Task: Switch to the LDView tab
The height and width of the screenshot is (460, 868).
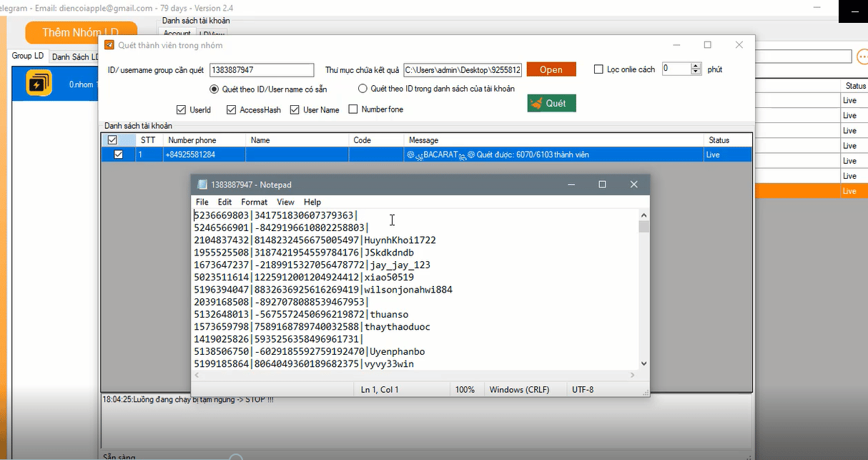Action: coord(212,33)
